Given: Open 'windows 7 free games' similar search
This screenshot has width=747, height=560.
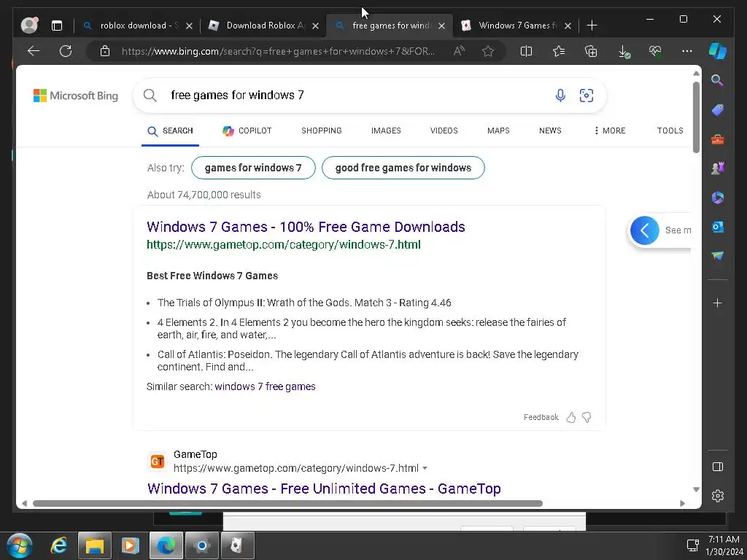Looking at the screenshot, I should click(x=265, y=386).
